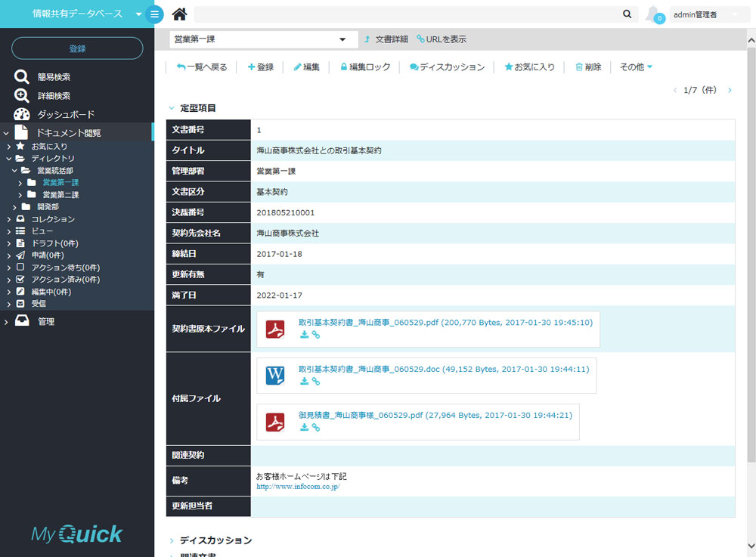Click the search magnifier icon

(627, 14)
